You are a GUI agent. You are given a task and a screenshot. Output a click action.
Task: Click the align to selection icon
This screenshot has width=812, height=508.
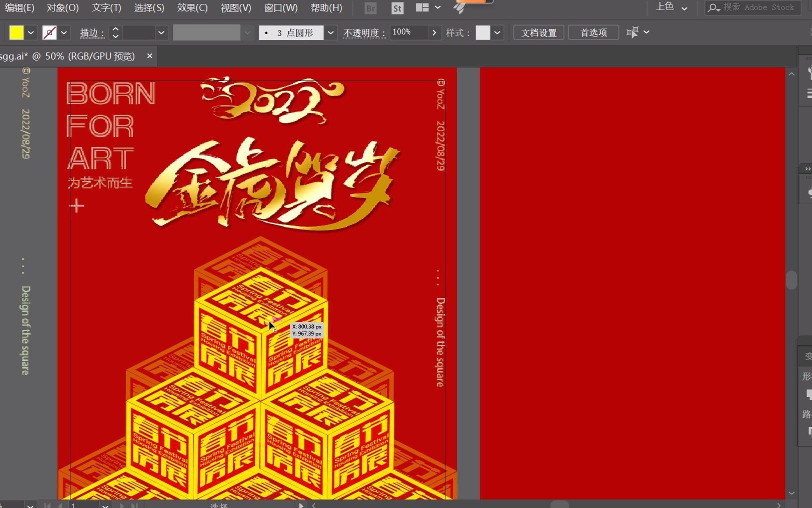click(633, 32)
